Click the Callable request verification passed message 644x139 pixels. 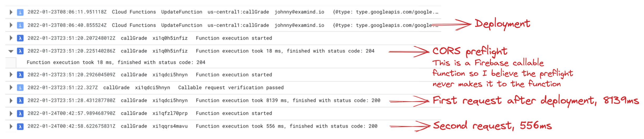point(231,88)
